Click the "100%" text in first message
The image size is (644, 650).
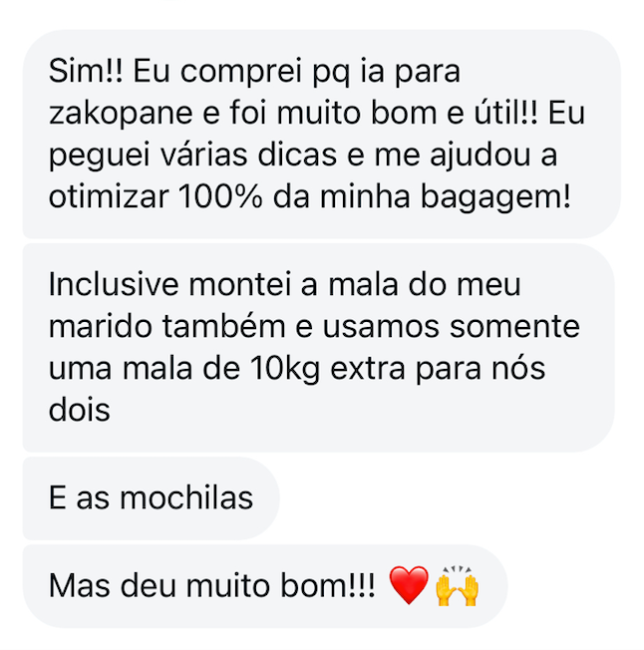click(x=220, y=196)
